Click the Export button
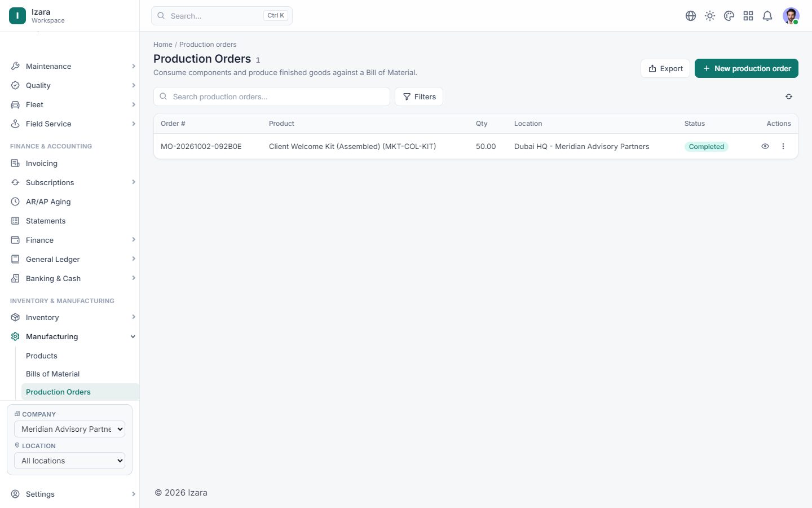812x508 pixels. tap(665, 68)
